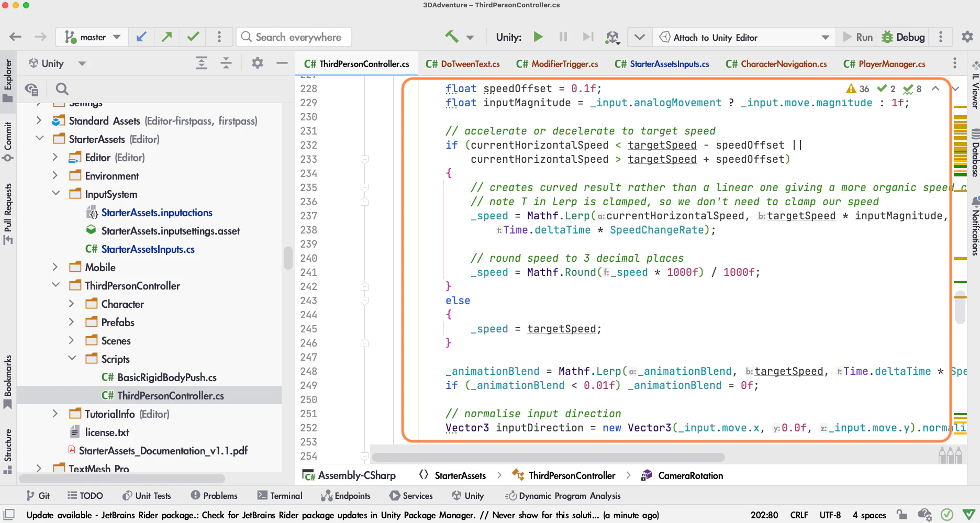This screenshot has width=980, height=523.
Task: Pause Unity play mode
Action: pyautogui.click(x=563, y=37)
